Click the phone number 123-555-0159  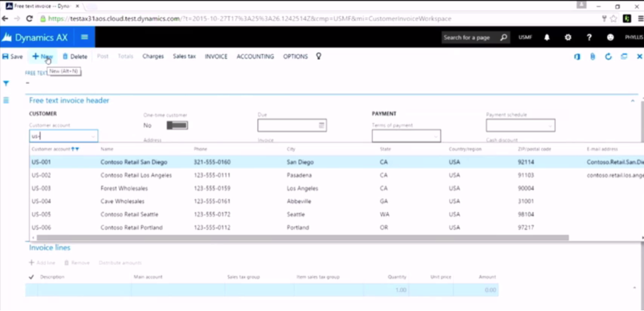pos(212,189)
